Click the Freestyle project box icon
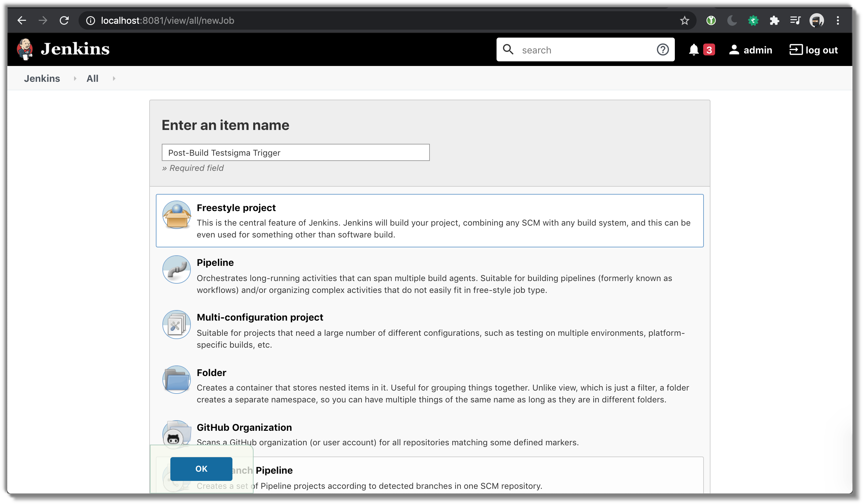863x504 pixels. click(x=176, y=214)
